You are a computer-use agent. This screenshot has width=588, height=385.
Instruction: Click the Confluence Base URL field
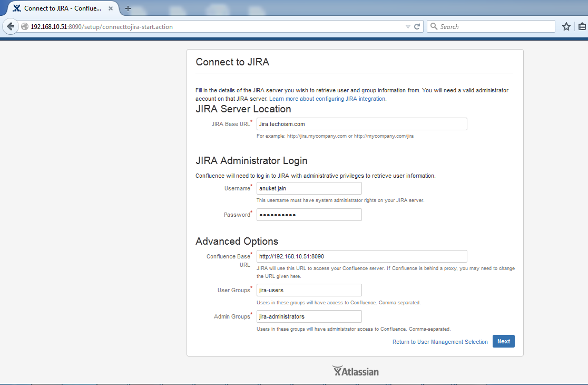pos(362,256)
